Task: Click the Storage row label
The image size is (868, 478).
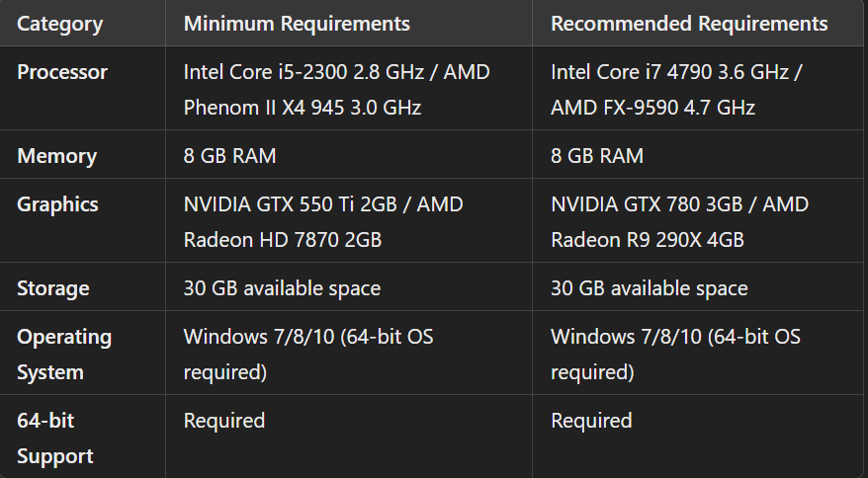Action: coord(53,288)
